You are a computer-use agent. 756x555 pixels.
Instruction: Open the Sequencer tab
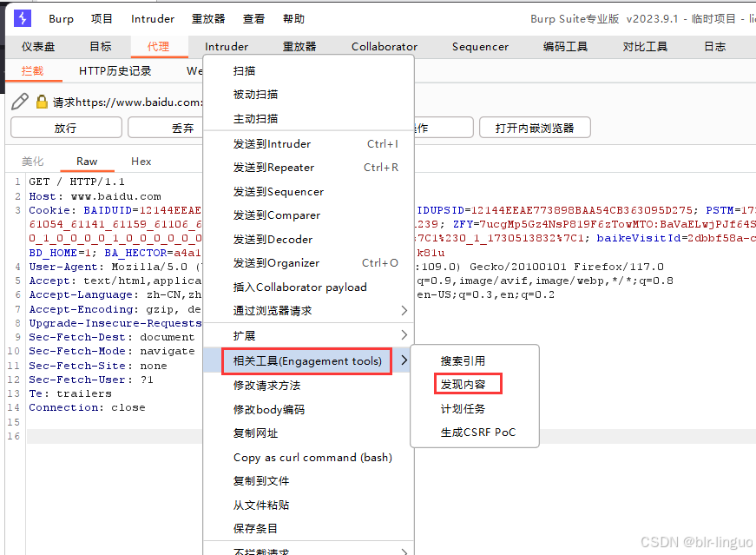point(480,47)
